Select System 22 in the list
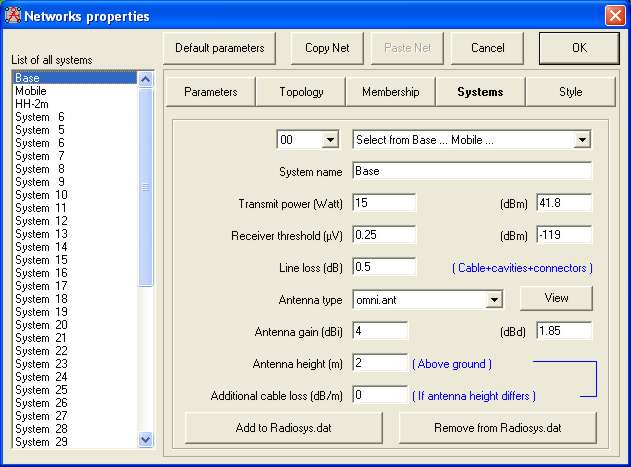Viewport: 631px width, 467px height. pyautogui.click(x=75, y=351)
